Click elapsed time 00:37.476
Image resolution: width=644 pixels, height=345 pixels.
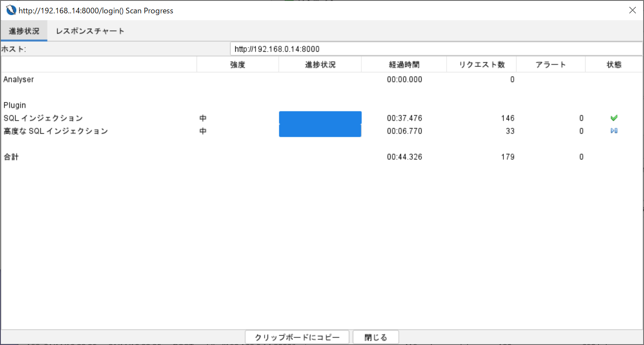404,118
